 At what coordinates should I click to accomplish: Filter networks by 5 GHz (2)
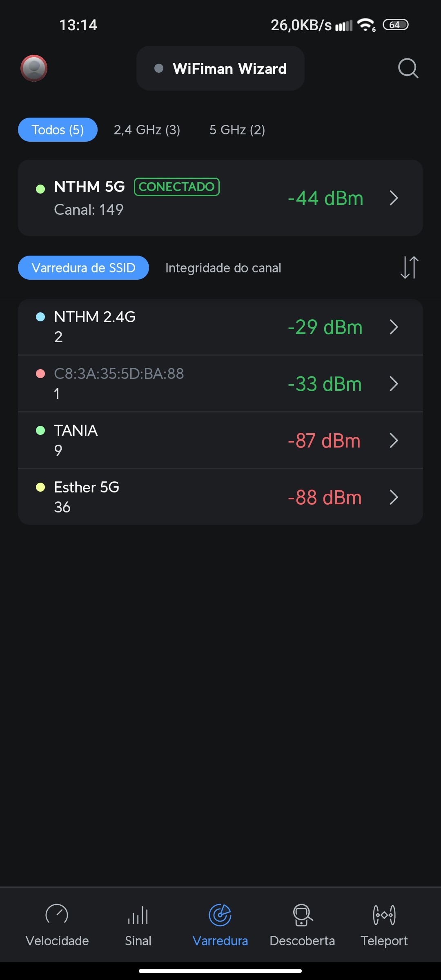(237, 130)
